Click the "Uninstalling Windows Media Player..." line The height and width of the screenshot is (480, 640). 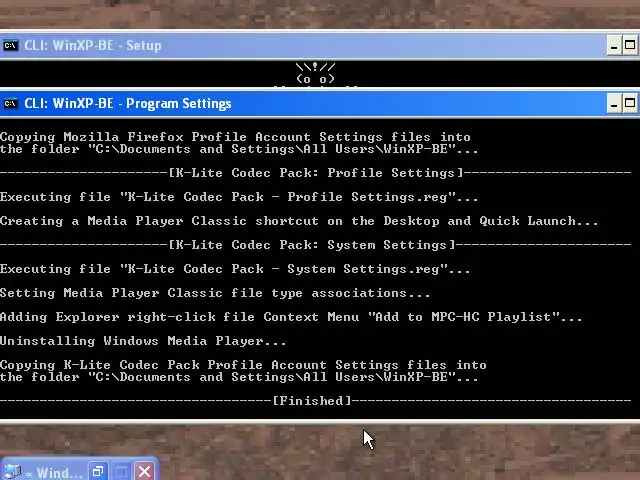[143, 341]
